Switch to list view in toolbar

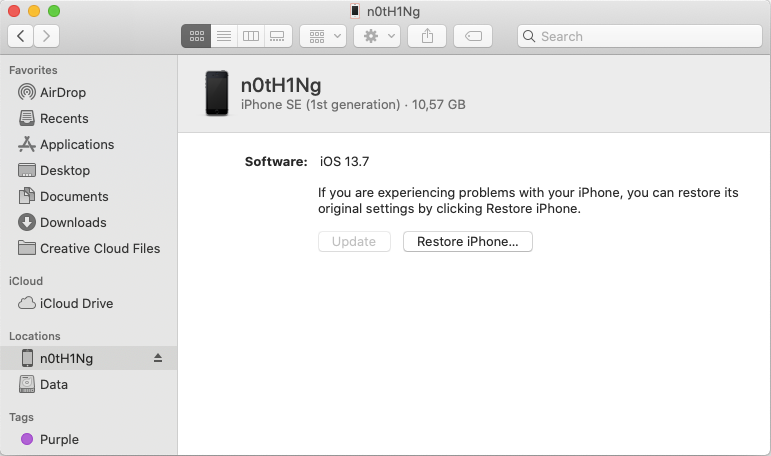(x=224, y=36)
